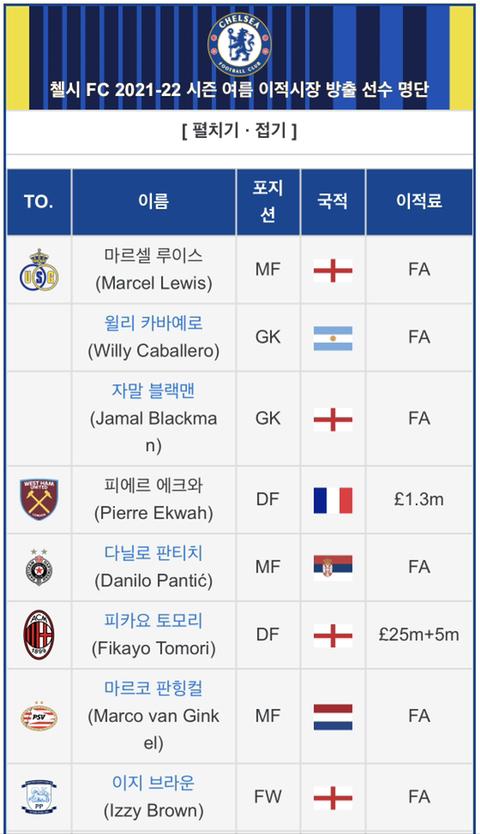Open 자말 블랙맨 player link
480x834 pixels.
point(154,390)
